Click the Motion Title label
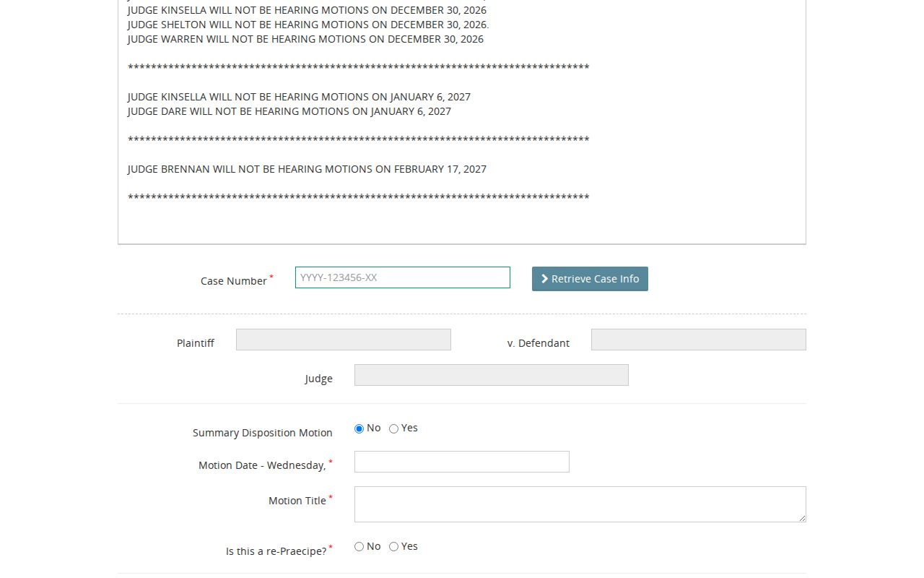This screenshot has width=924, height=578. tap(297, 501)
